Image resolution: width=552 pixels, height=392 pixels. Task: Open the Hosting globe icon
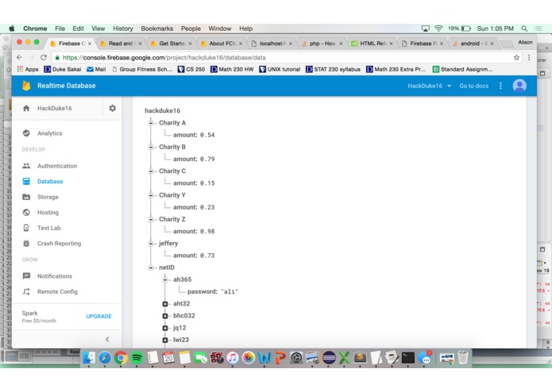point(26,213)
